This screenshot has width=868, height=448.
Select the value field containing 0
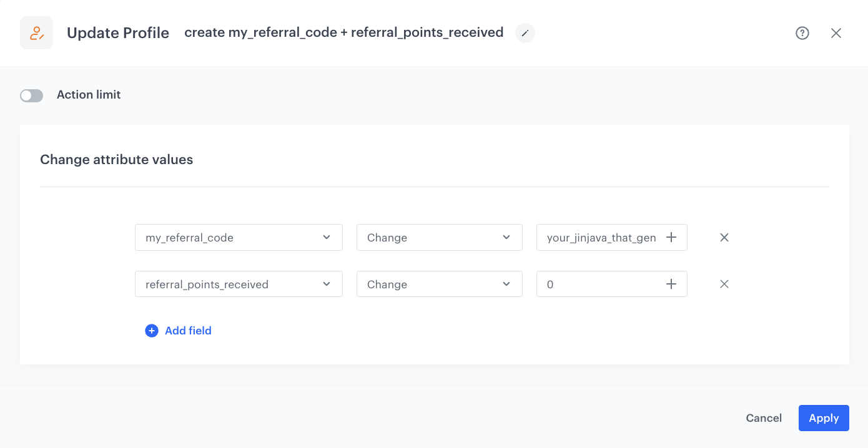point(599,284)
